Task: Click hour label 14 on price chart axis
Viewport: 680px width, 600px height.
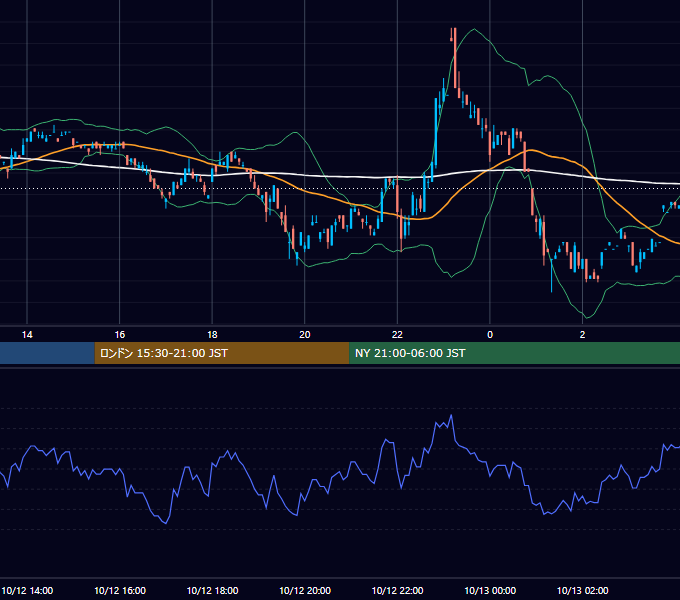Action: [x=27, y=335]
